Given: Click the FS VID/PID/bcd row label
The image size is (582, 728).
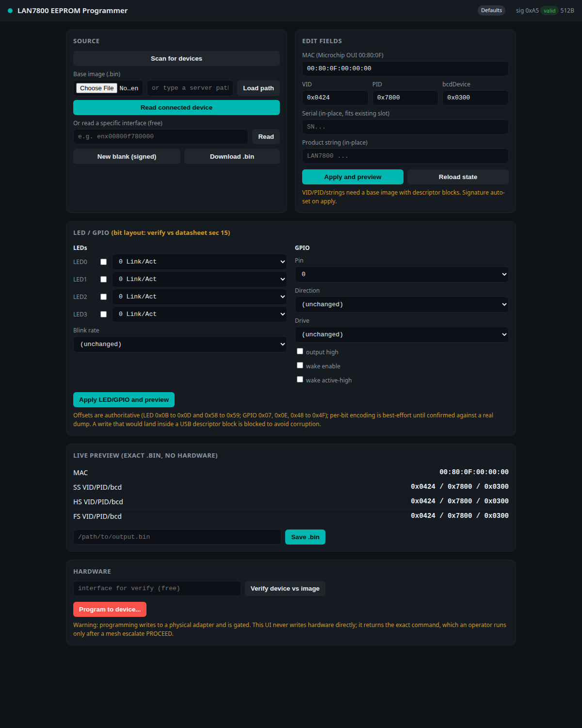Looking at the screenshot, I should click(97, 516).
